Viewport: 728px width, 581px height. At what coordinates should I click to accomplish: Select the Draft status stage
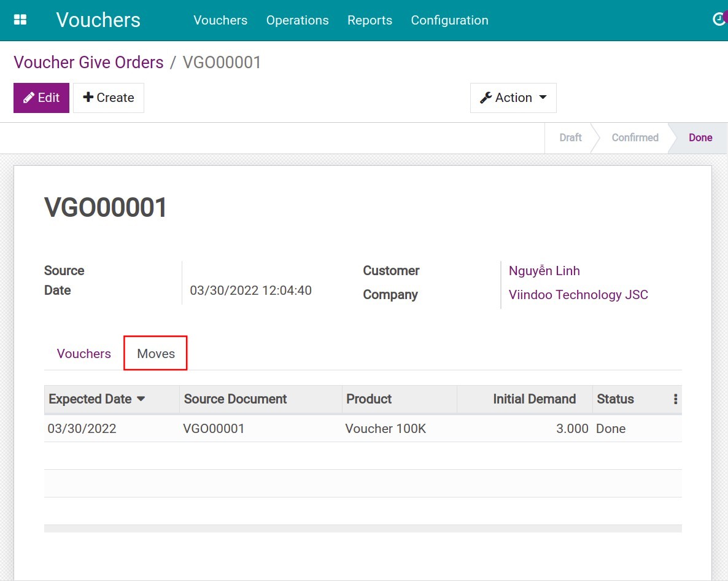click(570, 138)
